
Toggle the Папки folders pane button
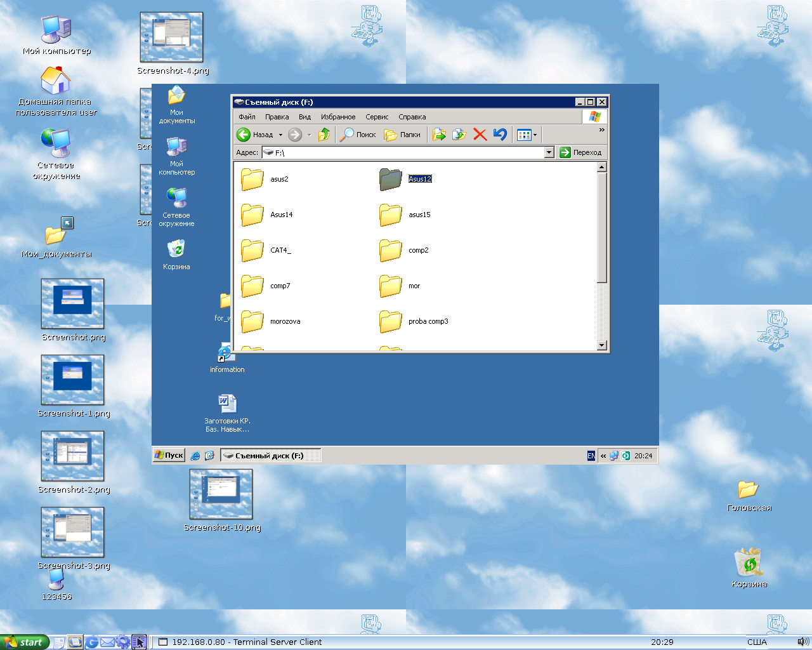point(403,135)
